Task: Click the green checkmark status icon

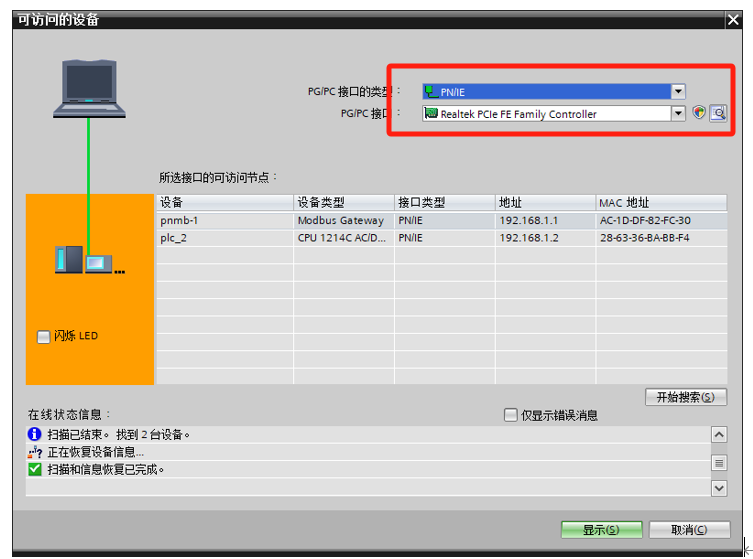Action: (35, 469)
